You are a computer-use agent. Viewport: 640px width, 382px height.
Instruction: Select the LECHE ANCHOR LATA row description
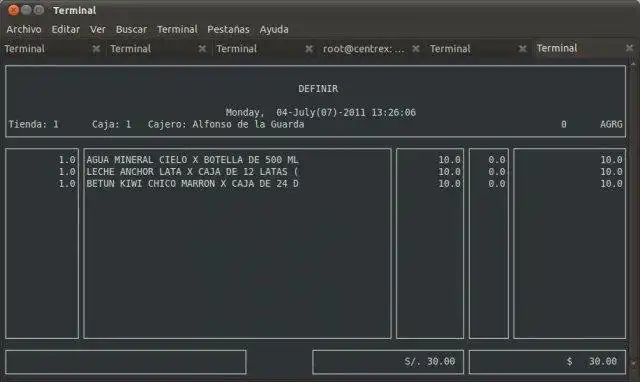[x=192, y=171]
